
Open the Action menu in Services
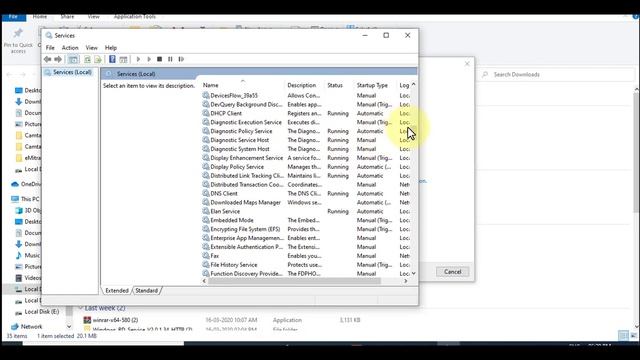(x=70, y=48)
